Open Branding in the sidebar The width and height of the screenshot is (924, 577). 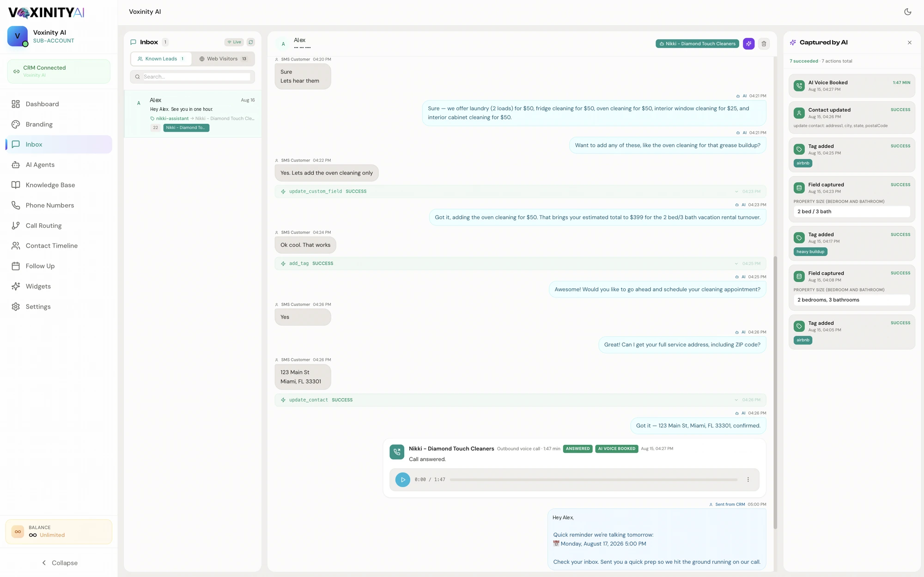point(59,124)
